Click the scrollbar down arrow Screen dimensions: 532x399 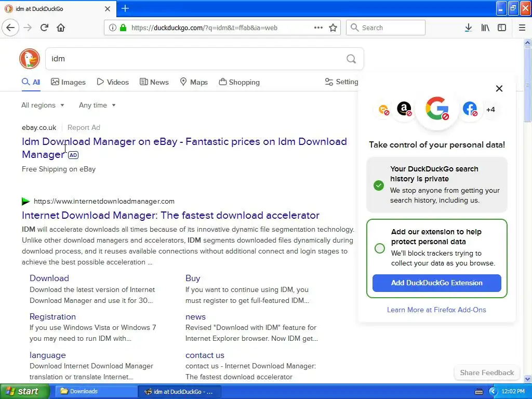tap(527, 379)
